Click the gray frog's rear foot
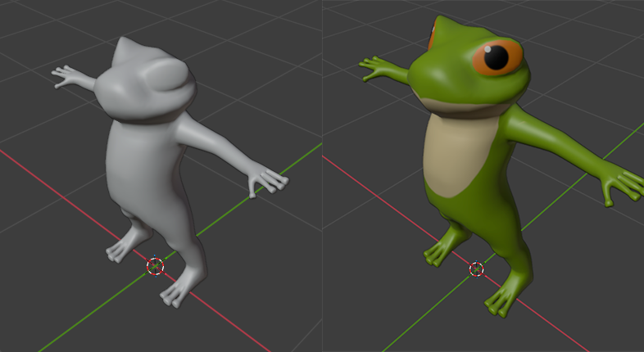The height and width of the screenshot is (352, 644). (x=120, y=248)
